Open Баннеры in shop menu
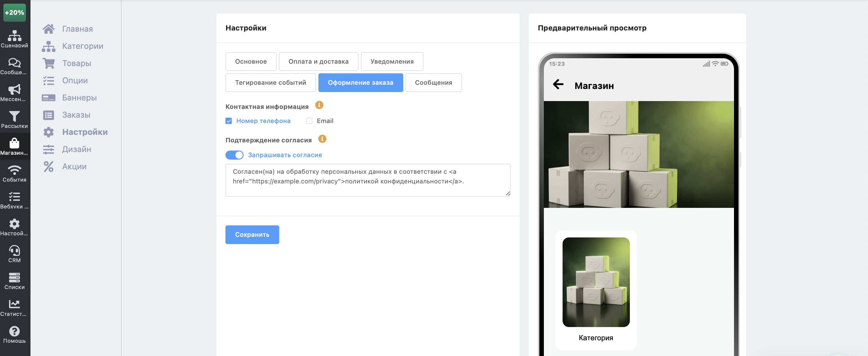Image resolution: width=868 pixels, height=356 pixels. (x=69, y=98)
